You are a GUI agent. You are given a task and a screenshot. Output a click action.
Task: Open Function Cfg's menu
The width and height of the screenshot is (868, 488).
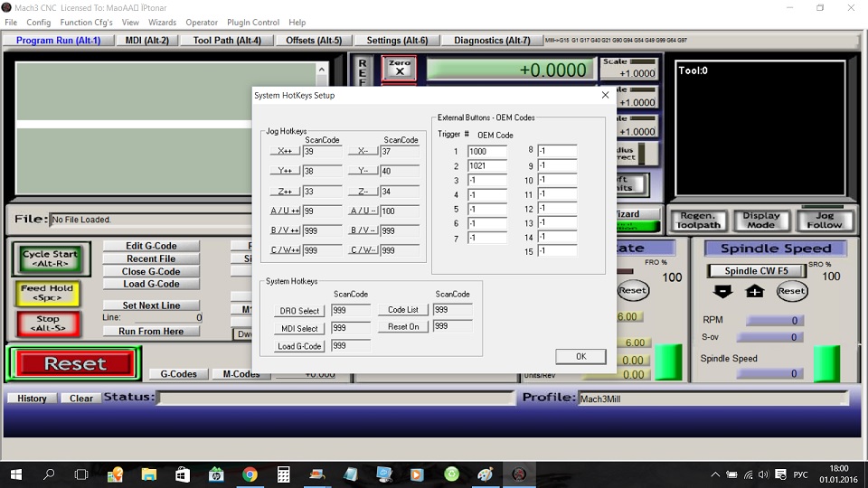tap(86, 22)
